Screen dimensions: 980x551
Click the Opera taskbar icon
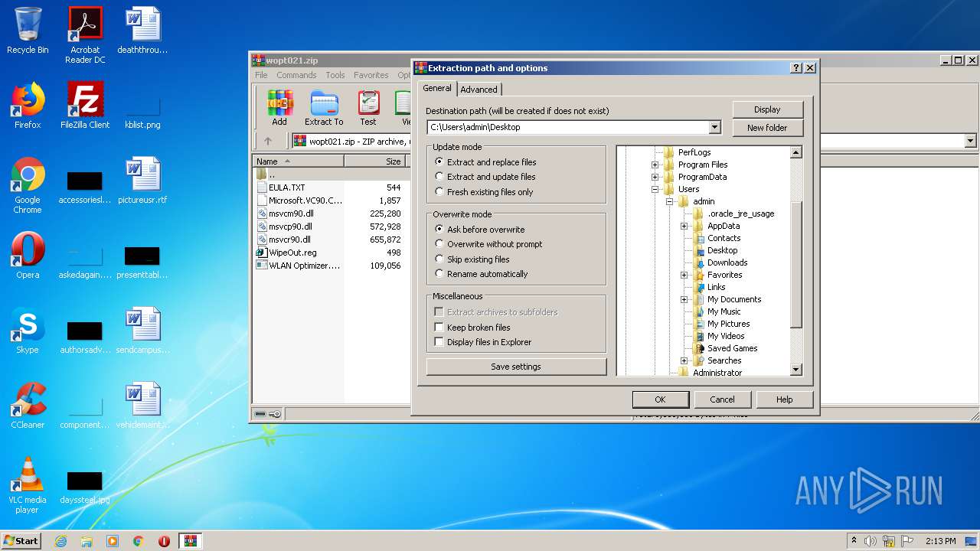[x=164, y=541]
